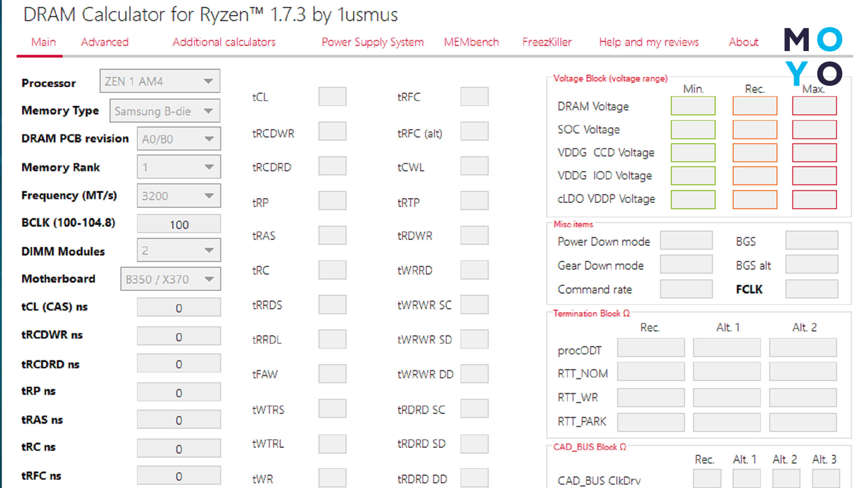Select the tRRDS timing box

click(x=332, y=305)
